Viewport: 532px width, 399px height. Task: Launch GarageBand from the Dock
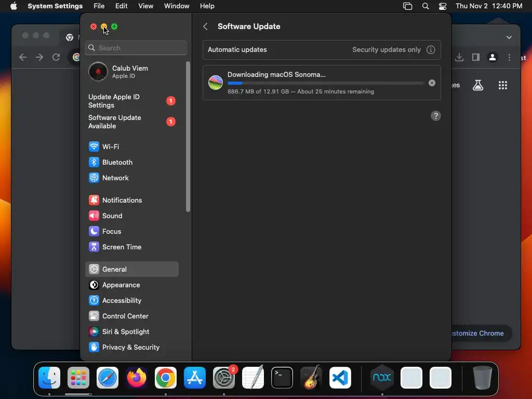click(x=311, y=378)
